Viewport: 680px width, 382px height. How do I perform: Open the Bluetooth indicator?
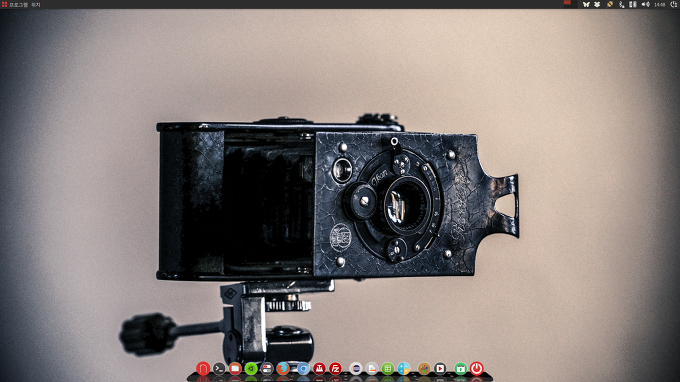(621, 4)
